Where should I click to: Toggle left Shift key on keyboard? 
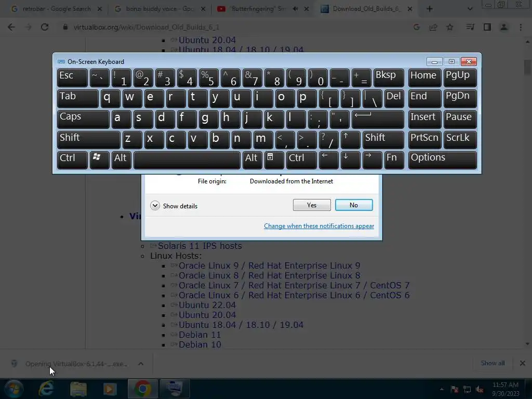tap(88, 139)
